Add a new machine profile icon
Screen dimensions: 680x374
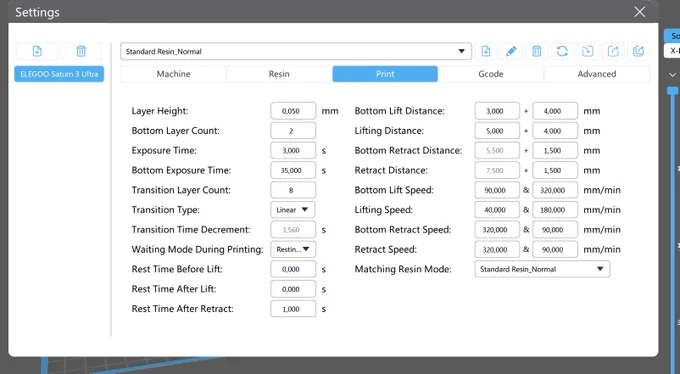37,51
